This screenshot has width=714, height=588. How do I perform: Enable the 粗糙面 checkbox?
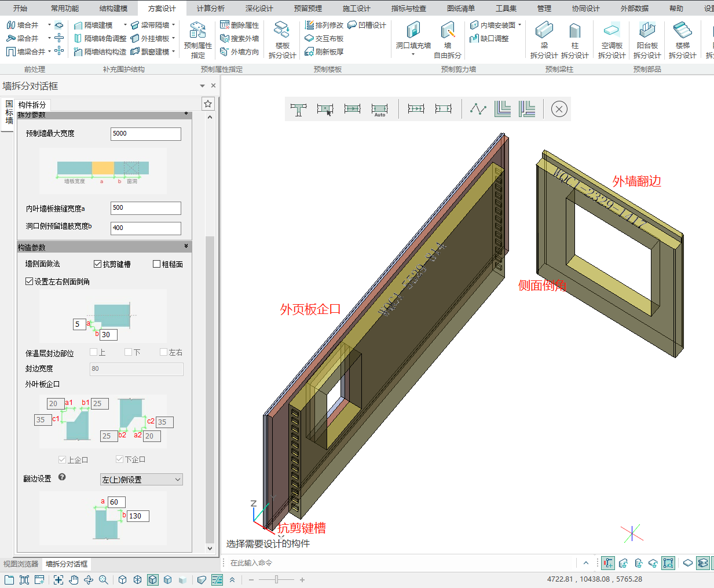point(156,264)
